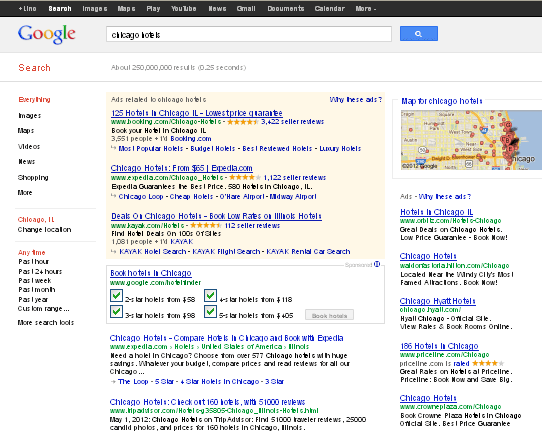Open Documents in the top bar
542x438 pixels.
click(x=286, y=9)
